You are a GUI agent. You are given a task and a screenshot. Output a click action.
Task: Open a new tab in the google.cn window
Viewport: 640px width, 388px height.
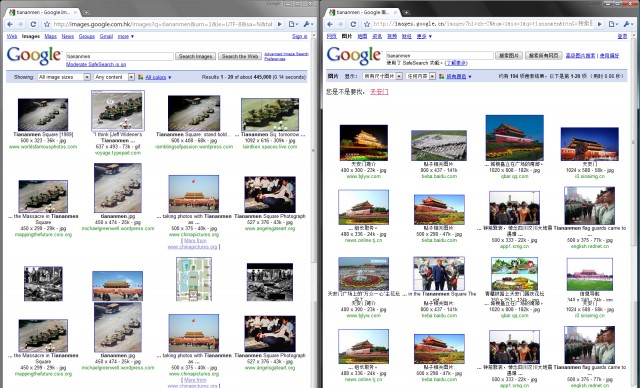(x=406, y=12)
